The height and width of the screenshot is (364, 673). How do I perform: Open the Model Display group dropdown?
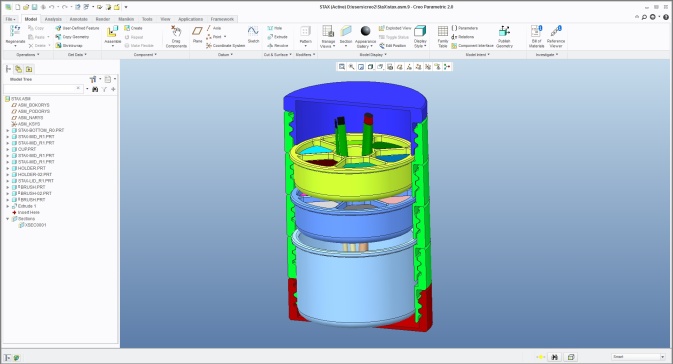coord(373,55)
